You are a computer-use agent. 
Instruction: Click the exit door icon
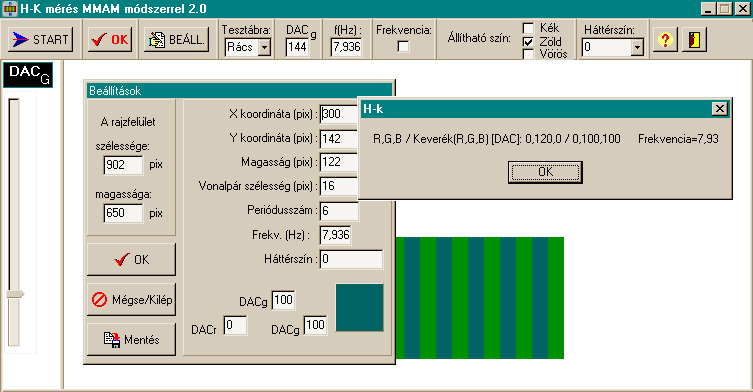click(694, 39)
